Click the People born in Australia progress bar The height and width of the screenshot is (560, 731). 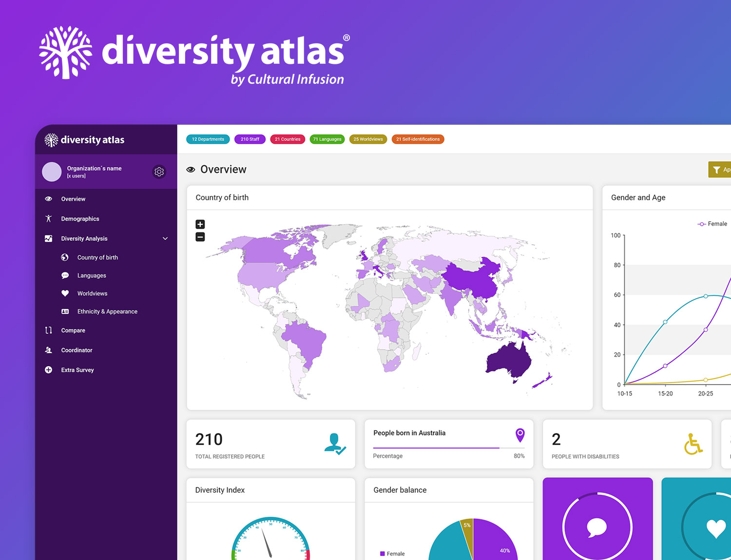click(449, 447)
